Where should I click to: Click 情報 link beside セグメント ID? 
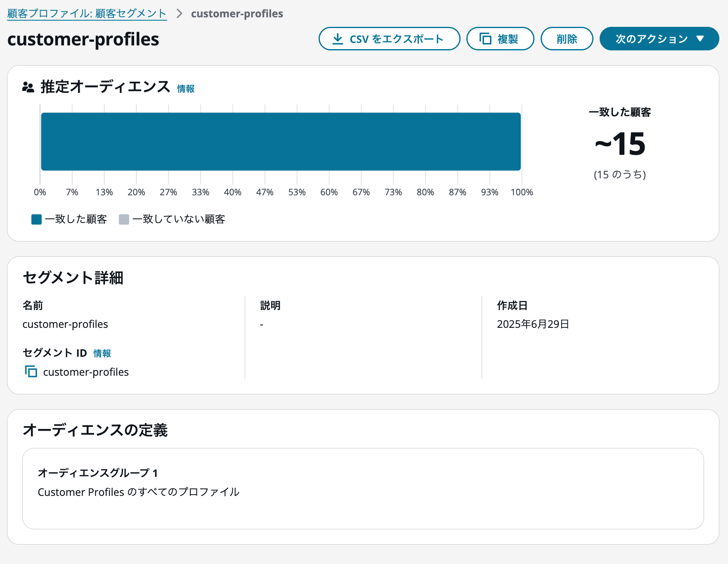click(102, 353)
